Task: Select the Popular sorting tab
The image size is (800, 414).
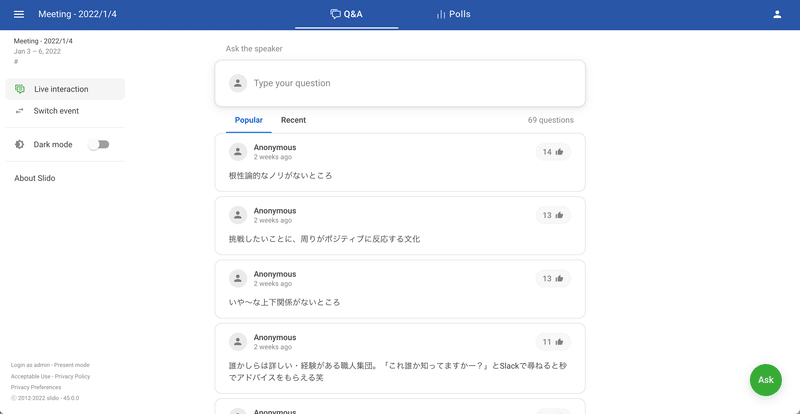Action: pos(248,120)
